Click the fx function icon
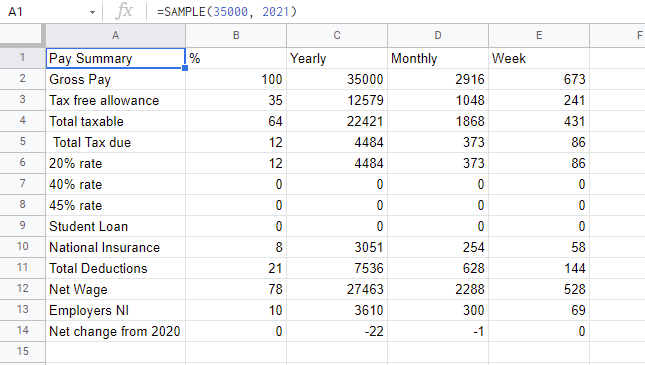 123,12
